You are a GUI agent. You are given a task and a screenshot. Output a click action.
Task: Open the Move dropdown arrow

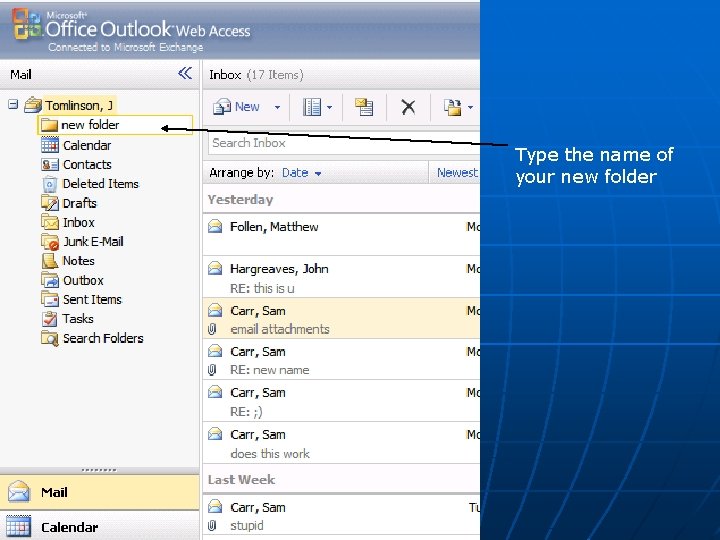[470, 107]
